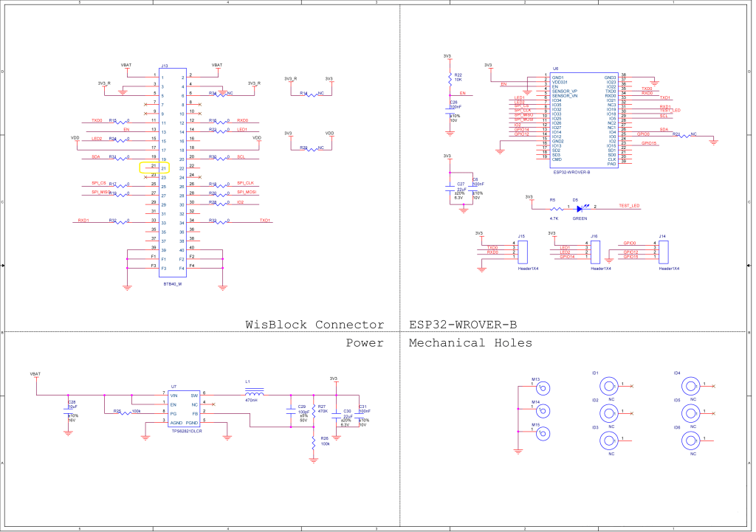
Task: Select the R5 4.7K resistor symbol
Action: tap(553, 207)
